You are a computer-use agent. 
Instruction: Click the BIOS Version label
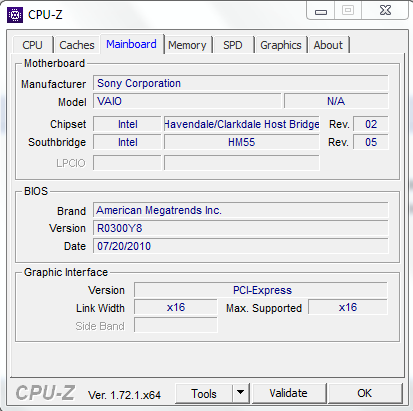[x=67, y=228]
